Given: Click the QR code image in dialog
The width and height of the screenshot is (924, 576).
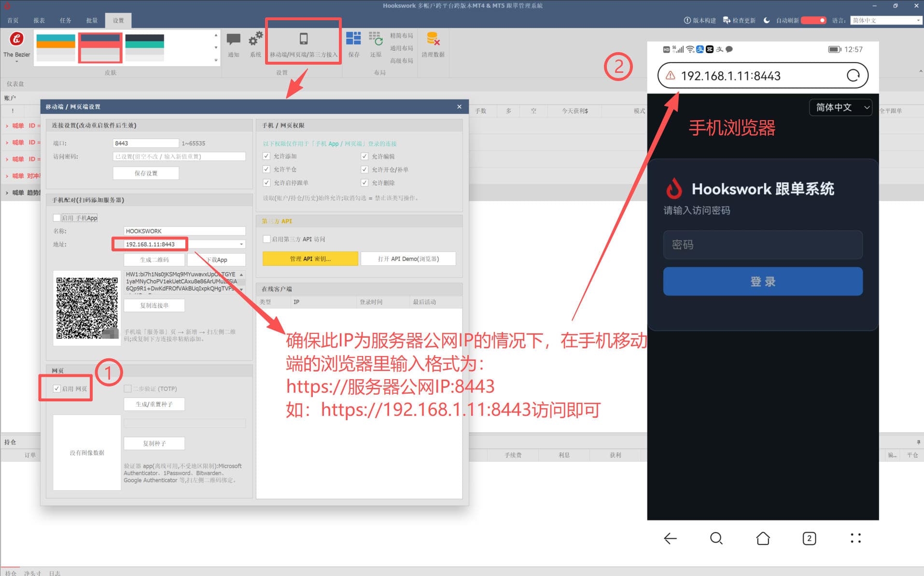Looking at the screenshot, I should click(87, 308).
